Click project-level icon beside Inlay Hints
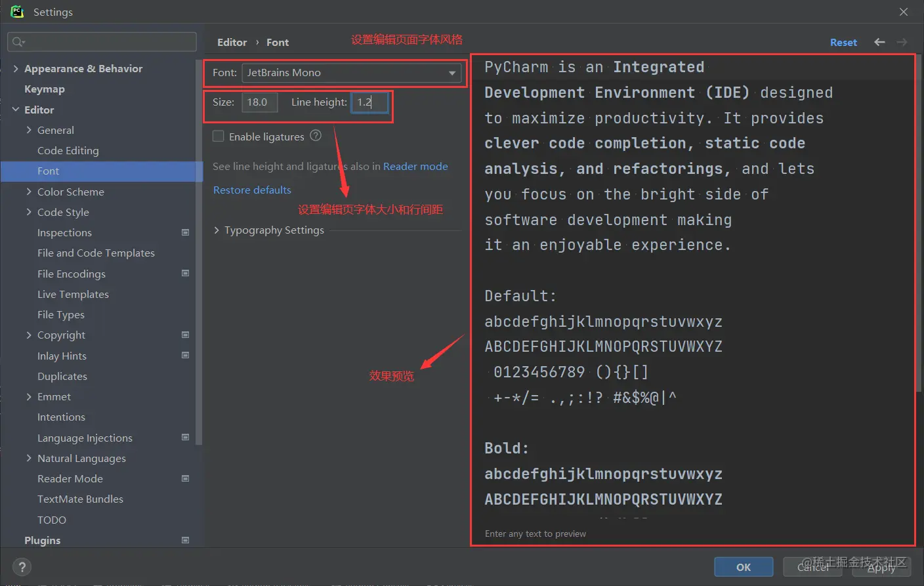Viewport: 924px width, 586px height. coord(185,355)
